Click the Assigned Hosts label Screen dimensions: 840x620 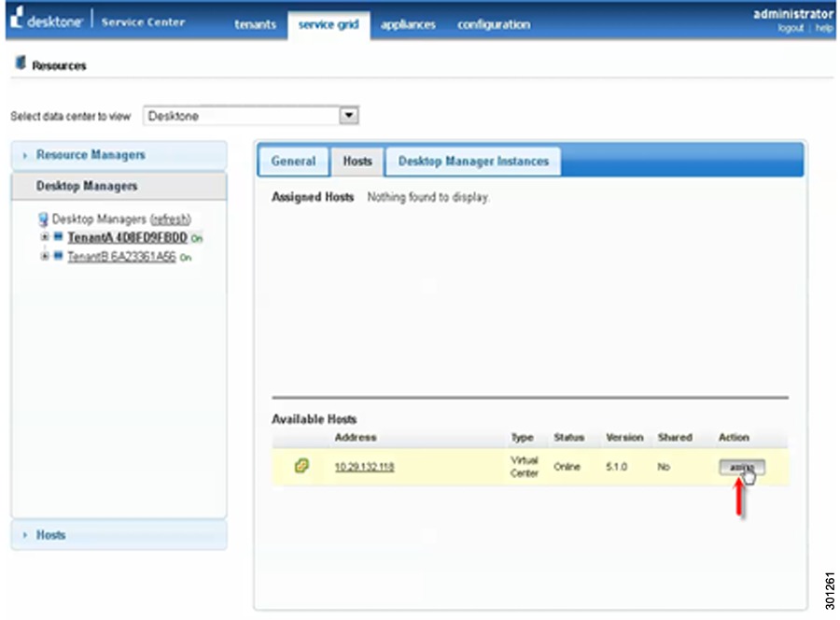click(x=313, y=197)
